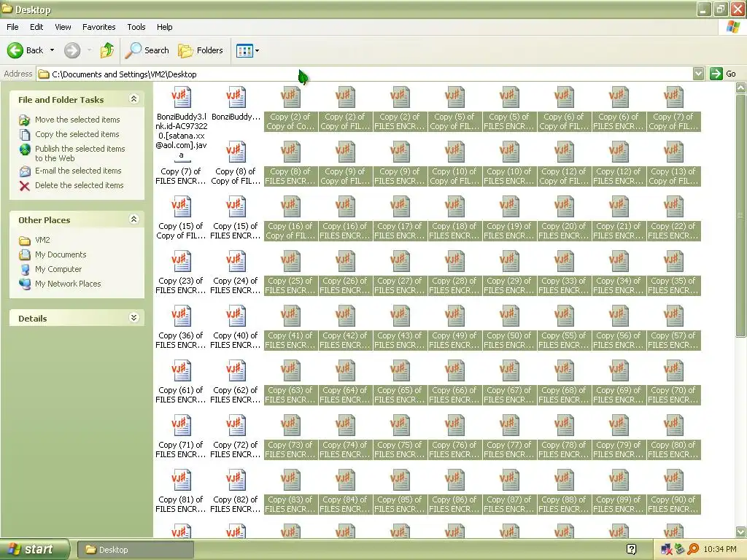Select Copy (62) of FILES ENCR… icon

[x=236, y=371]
